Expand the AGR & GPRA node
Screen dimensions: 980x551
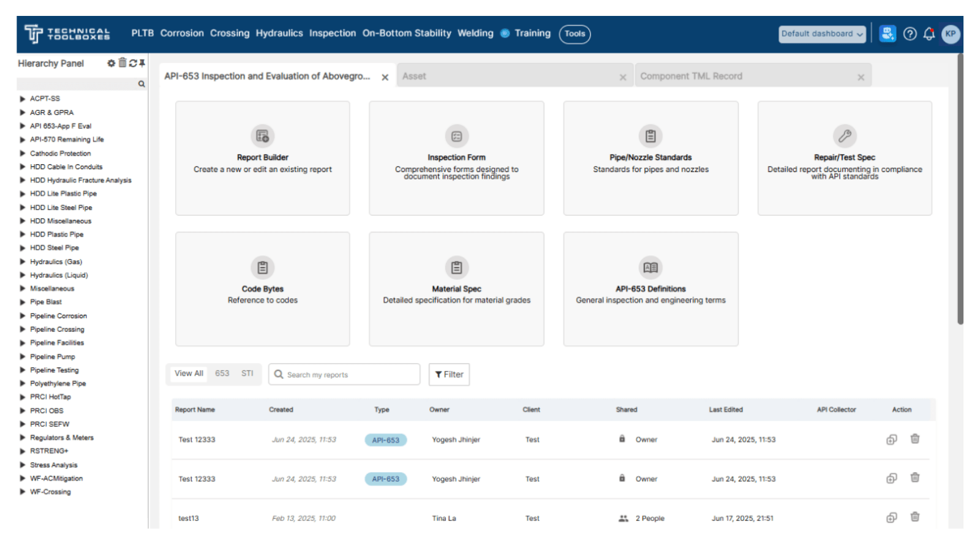click(23, 113)
